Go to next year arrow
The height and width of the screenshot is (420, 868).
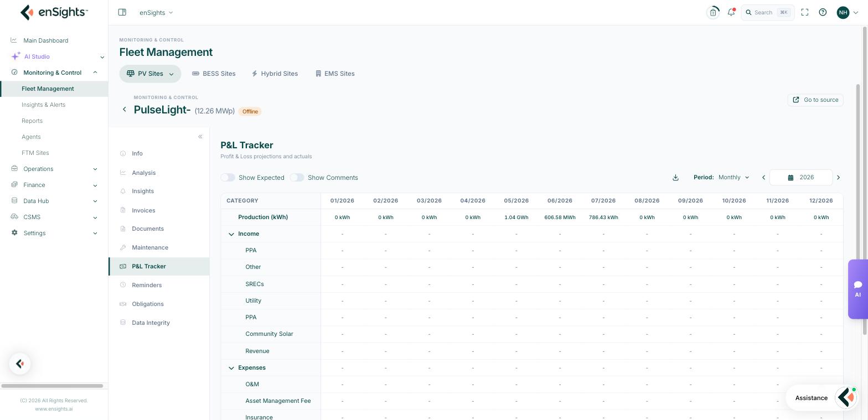pyautogui.click(x=838, y=178)
